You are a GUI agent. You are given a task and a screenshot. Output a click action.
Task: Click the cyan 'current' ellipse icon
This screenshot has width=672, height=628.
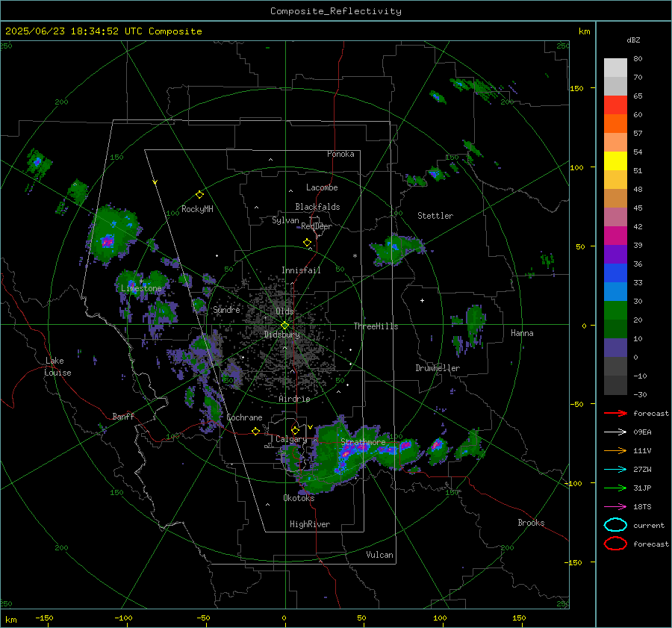click(615, 525)
